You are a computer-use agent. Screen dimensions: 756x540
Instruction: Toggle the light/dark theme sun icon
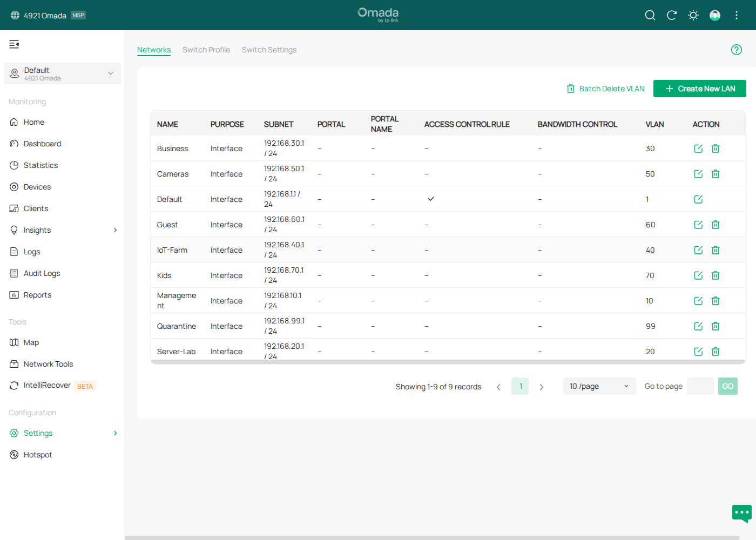(x=693, y=15)
